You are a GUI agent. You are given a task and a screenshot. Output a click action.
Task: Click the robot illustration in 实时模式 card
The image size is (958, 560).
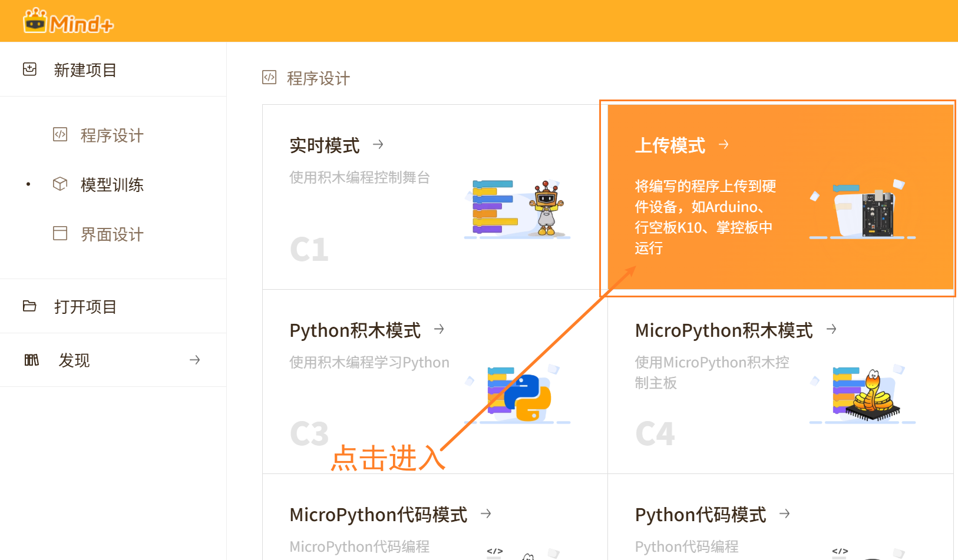(546, 208)
